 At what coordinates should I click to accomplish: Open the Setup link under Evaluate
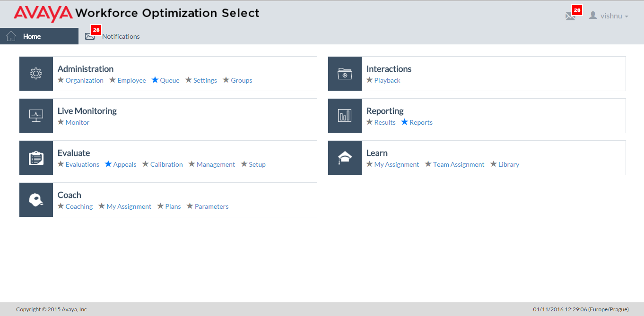(257, 164)
